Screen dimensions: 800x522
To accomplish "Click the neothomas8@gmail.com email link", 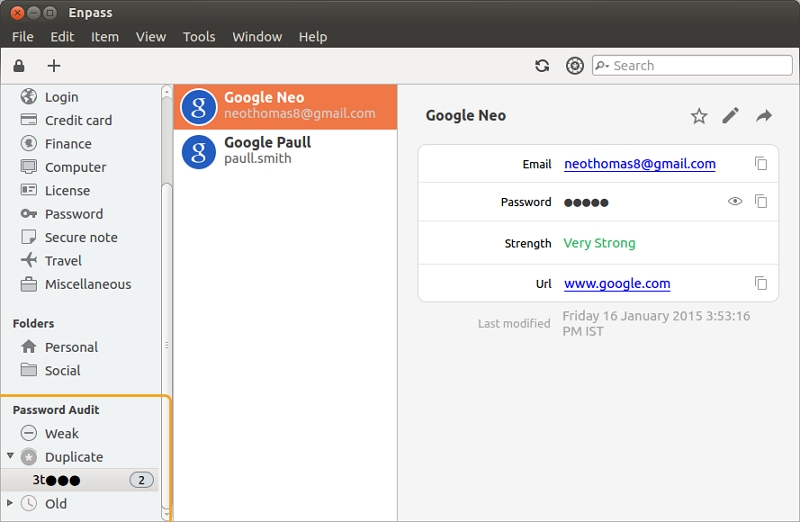I will pyautogui.click(x=640, y=164).
